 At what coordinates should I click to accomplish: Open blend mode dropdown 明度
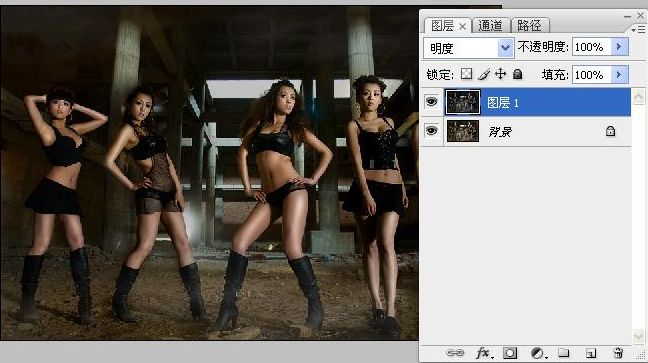point(469,48)
